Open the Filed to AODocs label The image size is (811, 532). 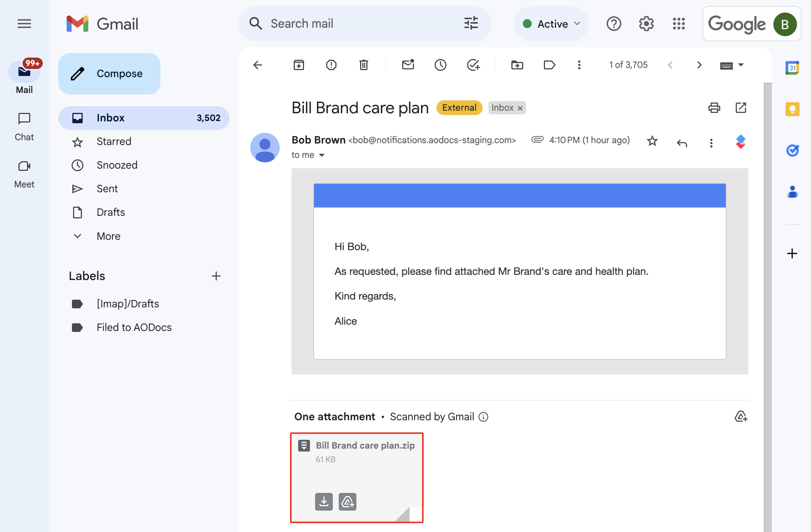[x=144, y=328]
